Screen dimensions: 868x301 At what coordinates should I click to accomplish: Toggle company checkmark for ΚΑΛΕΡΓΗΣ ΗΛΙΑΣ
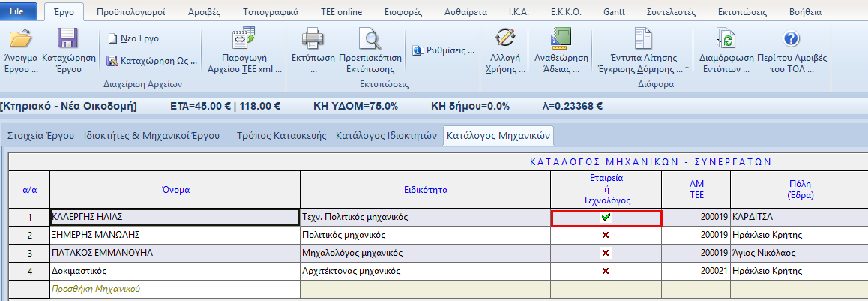pyautogui.click(x=606, y=218)
